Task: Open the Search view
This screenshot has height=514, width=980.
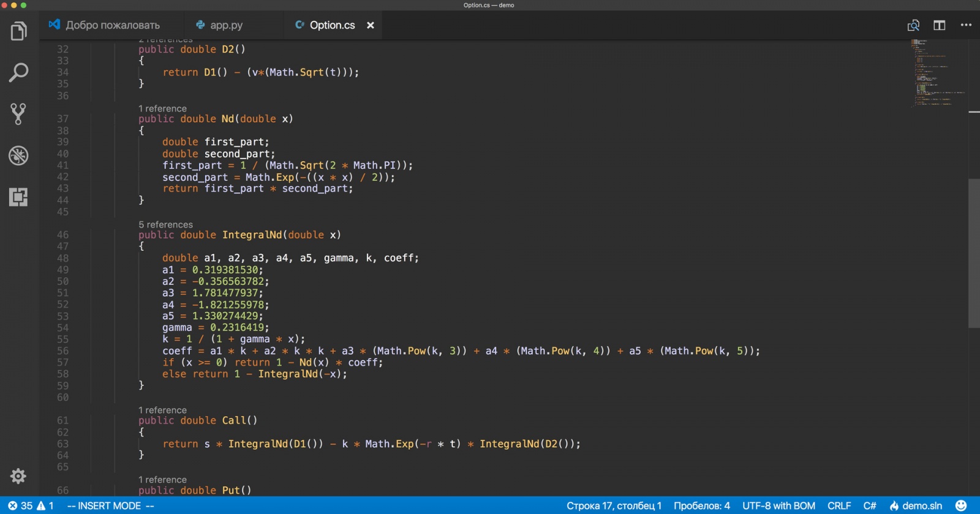Action: [18, 72]
